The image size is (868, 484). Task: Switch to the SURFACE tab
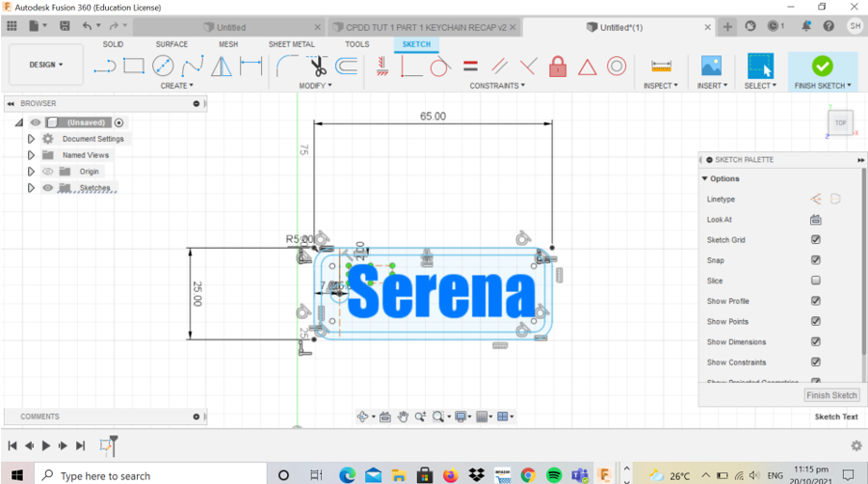click(x=171, y=44)
